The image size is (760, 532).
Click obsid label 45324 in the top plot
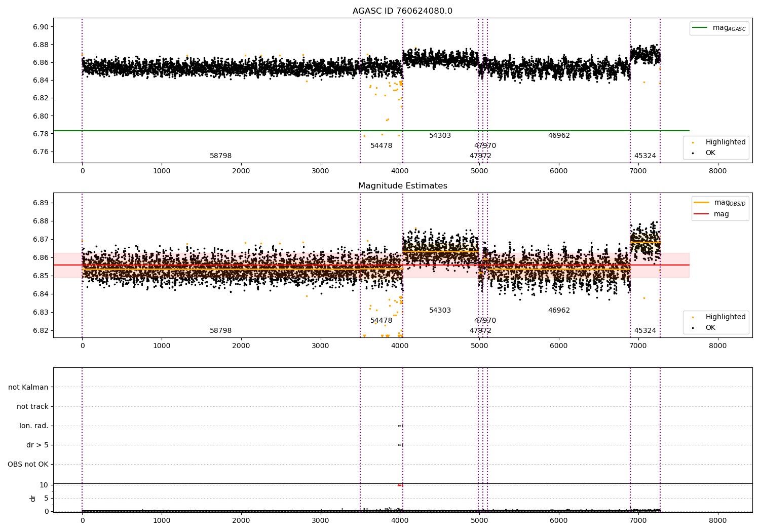645,156
